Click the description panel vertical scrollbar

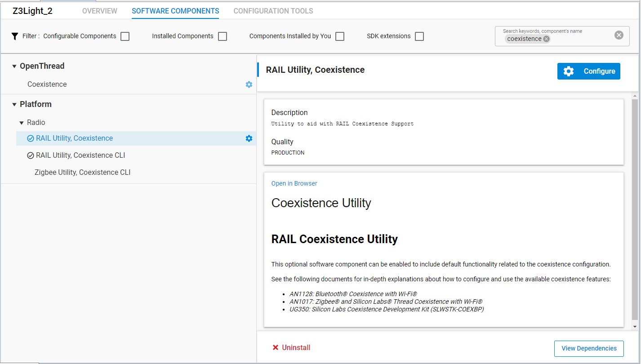click(635, 209)
